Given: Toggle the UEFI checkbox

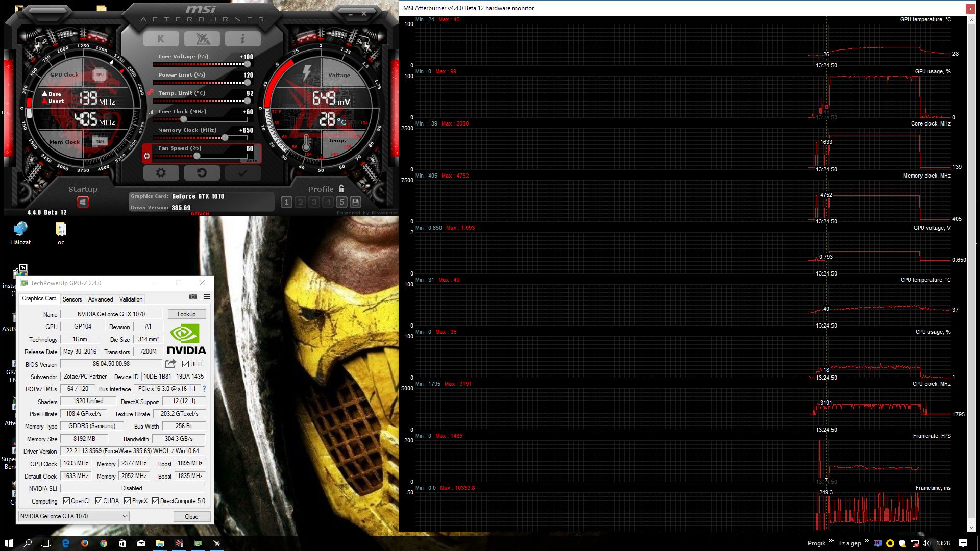Looking at the screenshot, I should point(185,364).
